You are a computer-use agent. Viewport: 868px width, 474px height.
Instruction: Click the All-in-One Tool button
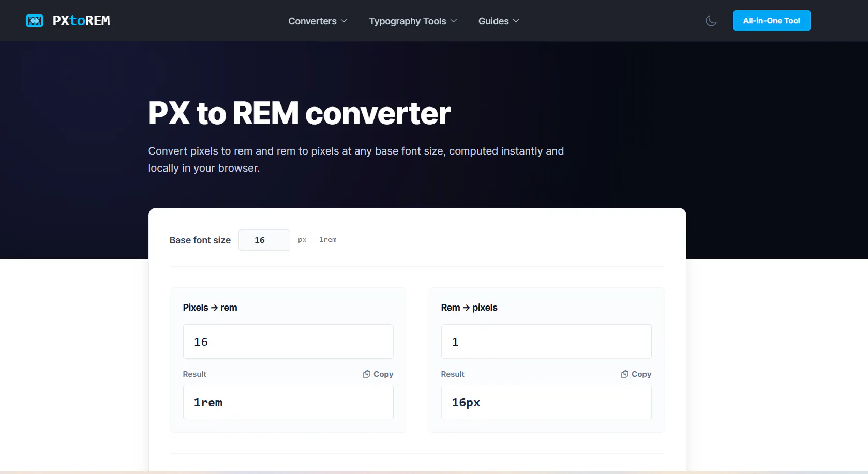[x=771, y=21]
